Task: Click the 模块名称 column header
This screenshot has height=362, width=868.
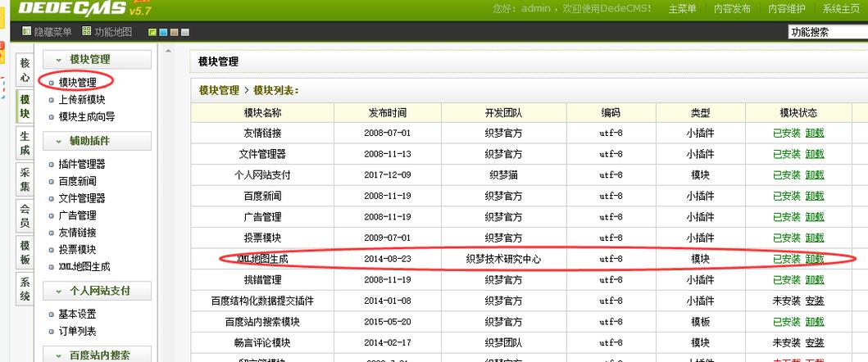Action: coord(263,113)
